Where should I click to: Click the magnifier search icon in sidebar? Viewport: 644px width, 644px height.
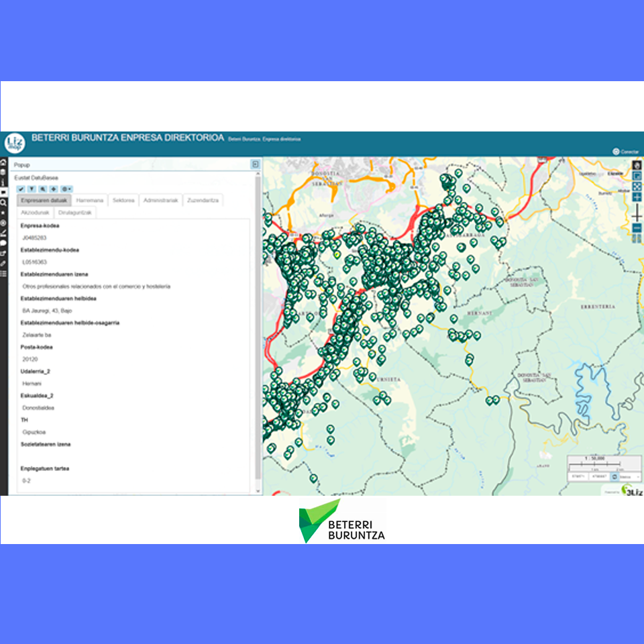point(3,202)
